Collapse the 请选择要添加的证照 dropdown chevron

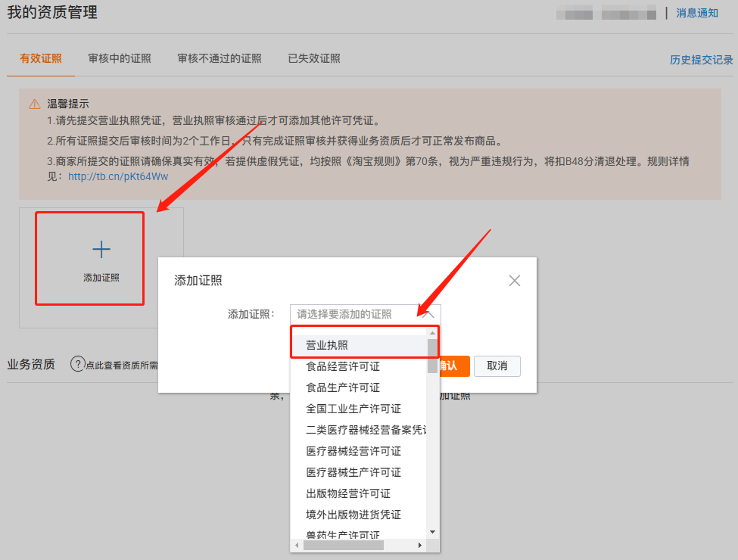[428, 314]
